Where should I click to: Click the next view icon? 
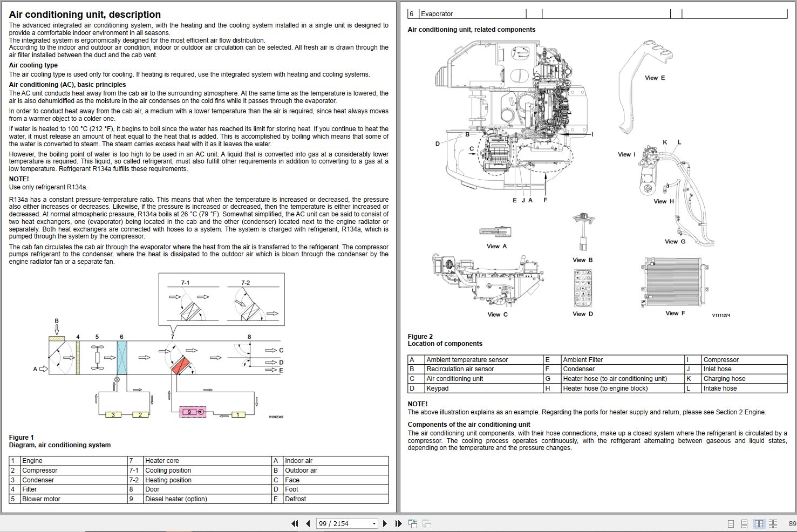click(426, 523)
